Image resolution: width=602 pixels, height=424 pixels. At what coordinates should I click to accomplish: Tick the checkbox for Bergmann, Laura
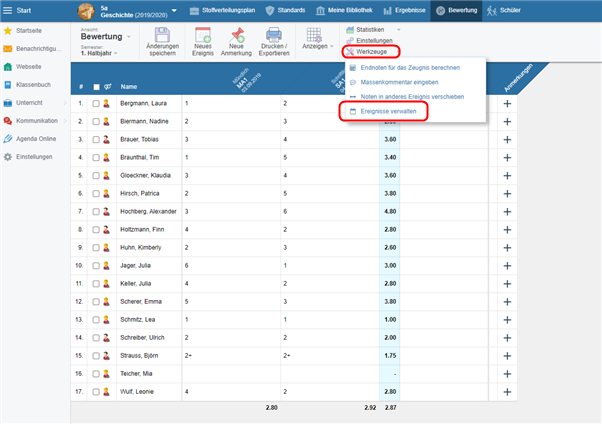point(96,103)
